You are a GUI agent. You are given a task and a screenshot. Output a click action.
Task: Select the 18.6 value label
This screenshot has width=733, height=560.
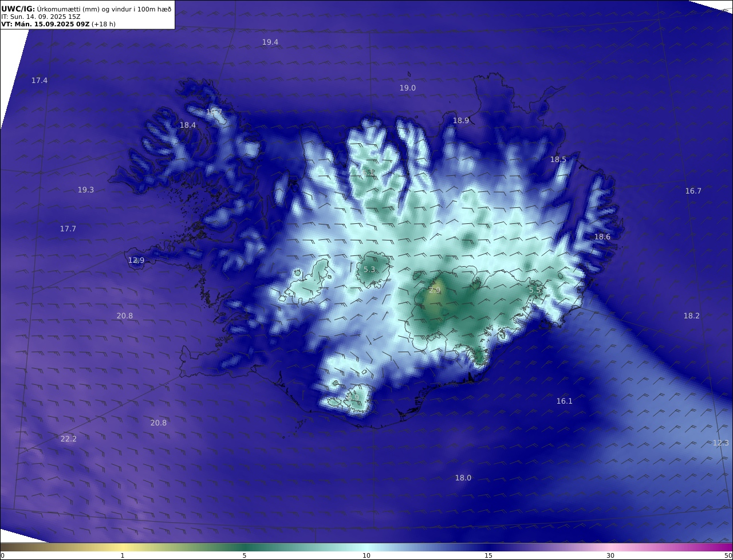click(602, 236)
